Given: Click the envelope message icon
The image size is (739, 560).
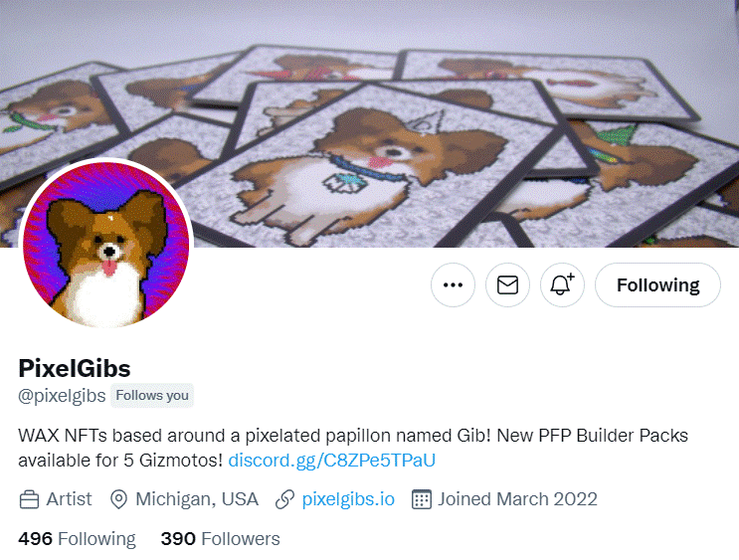Looking at the screenshot, I should (507, 284).
